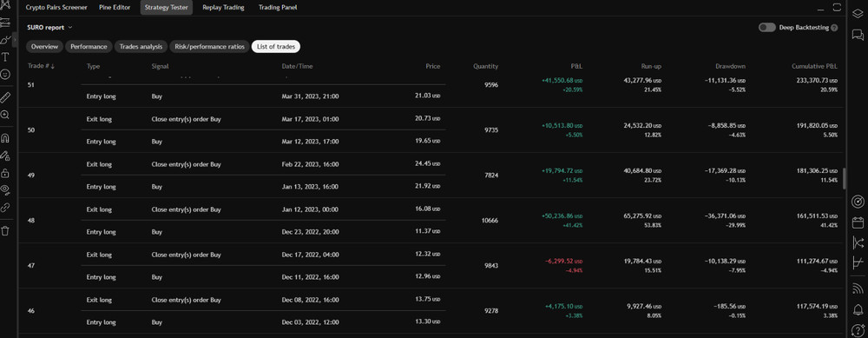868x338 pixels.
Task: Open the emoji icons tool
Action: (5, 74)
